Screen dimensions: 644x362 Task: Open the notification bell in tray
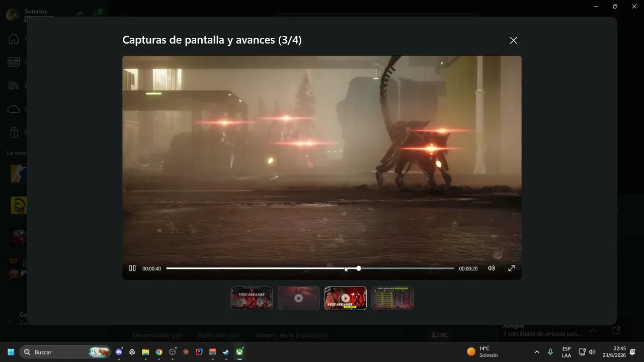[x=632, y=352]
